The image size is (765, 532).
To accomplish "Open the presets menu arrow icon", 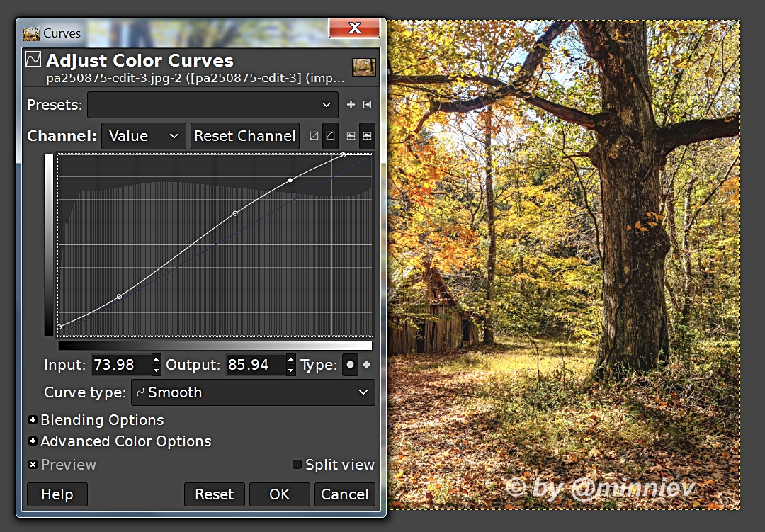I will coord(367,105).
